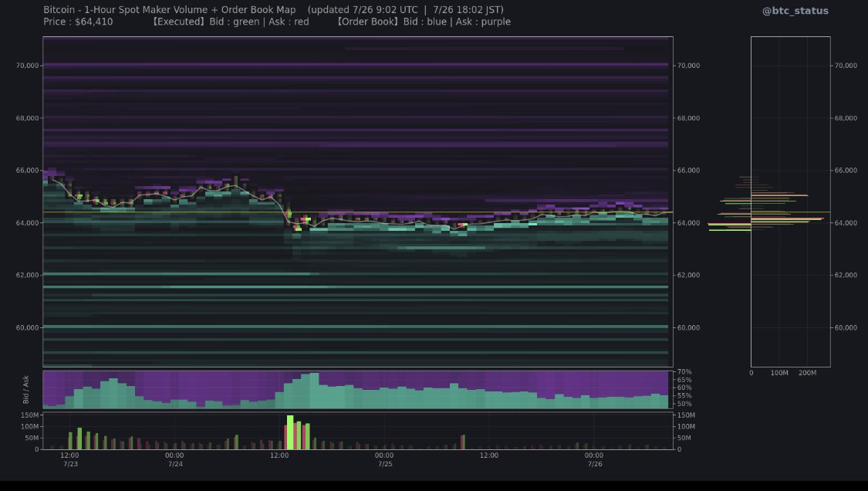This screenshot has width=868, height=491.
Task: Click the '12:00 7/23' time axis label
Action: click(x=69, y=459)
